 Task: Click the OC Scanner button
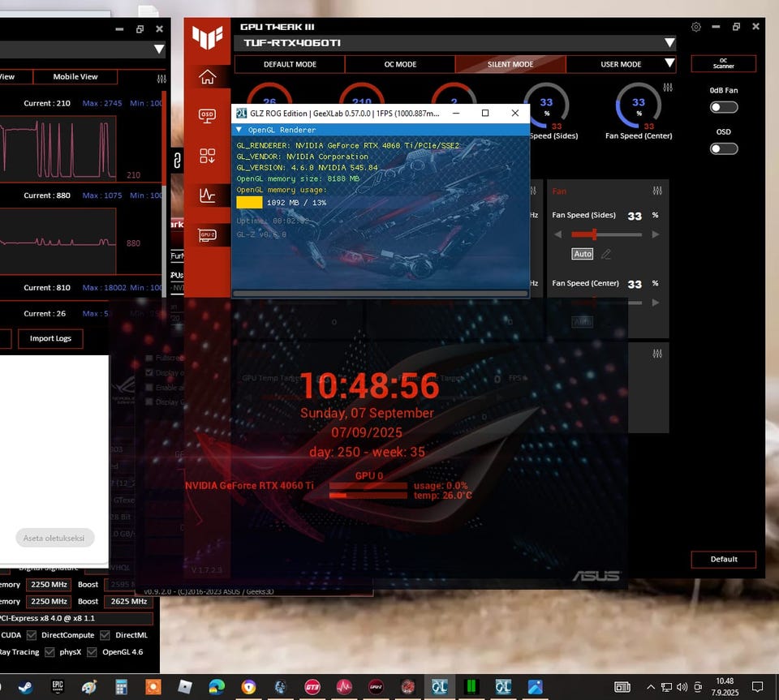coord(723,63)
